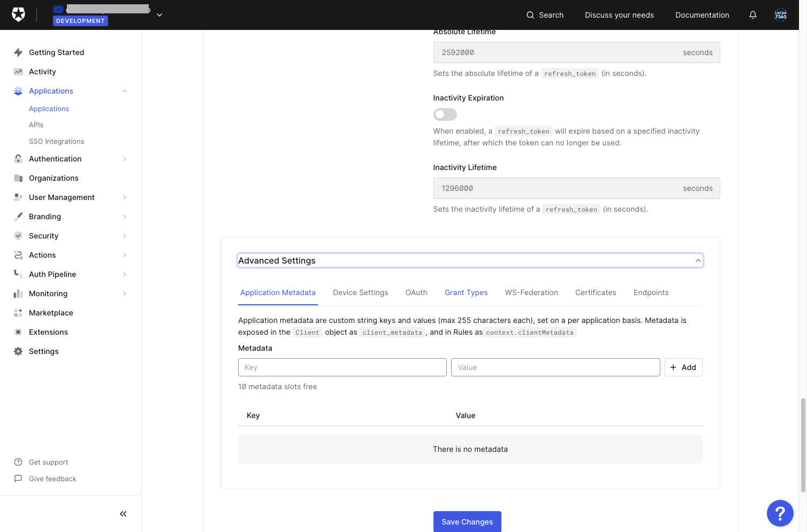The image size is (807, 532).
Task: Click the Actions flow icon
Action: (18, 255)
